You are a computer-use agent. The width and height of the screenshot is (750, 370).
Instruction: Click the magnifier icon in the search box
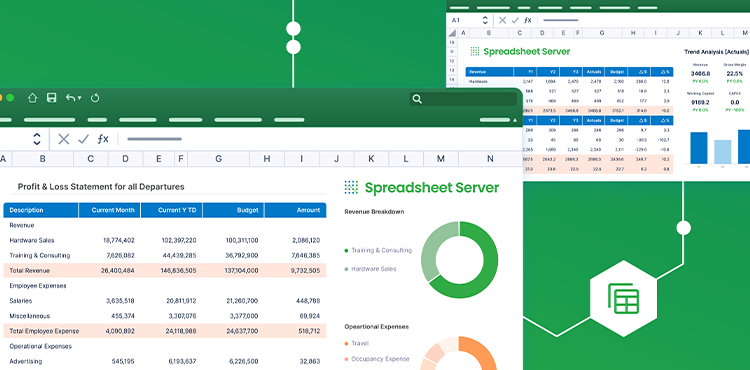[x=417, y=99]
